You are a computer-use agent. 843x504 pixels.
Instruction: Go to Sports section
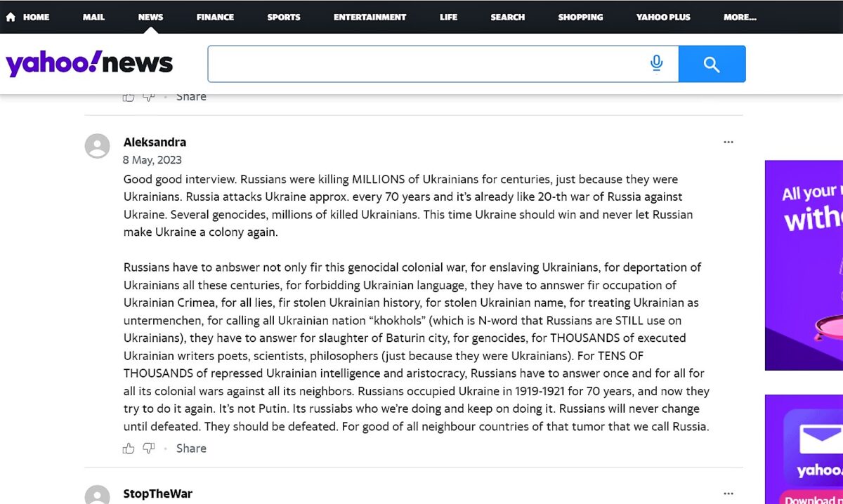284,17
